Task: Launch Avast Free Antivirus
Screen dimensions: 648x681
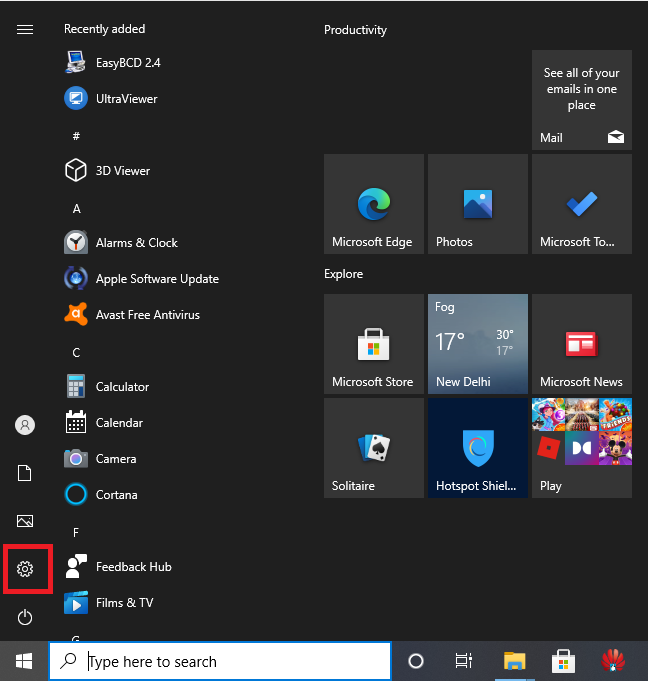Action: click(x=132, y=315)
